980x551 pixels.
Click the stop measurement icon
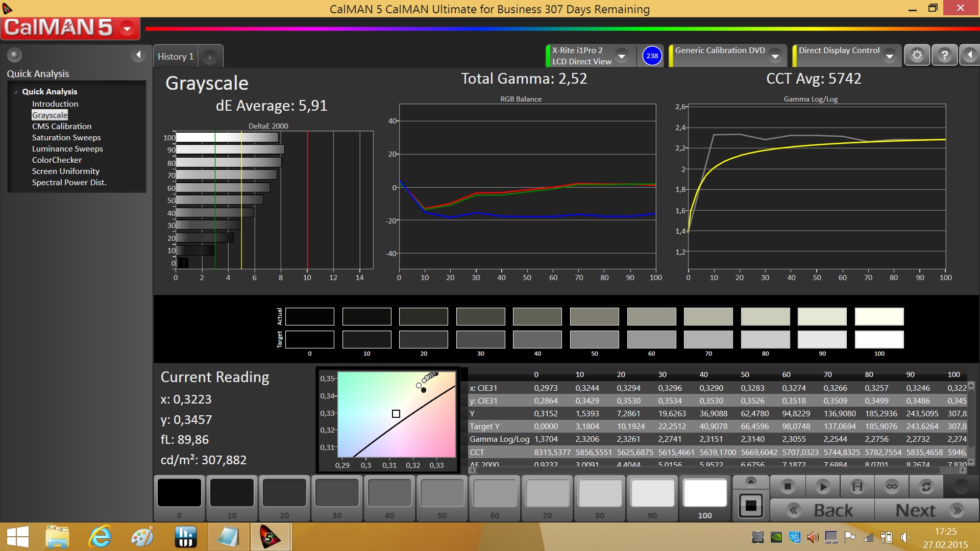(x=788, y=487)
